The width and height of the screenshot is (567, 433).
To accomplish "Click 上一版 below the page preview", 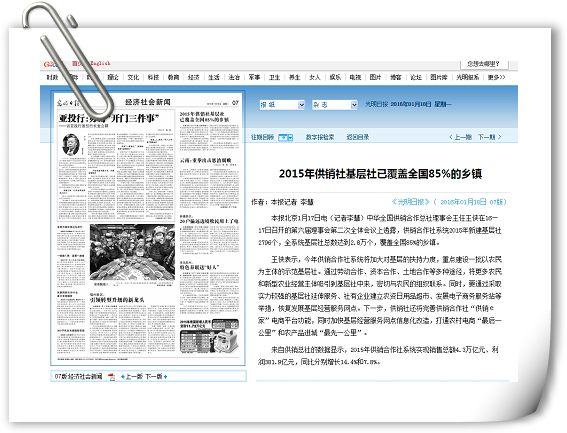I will (x=134, y=377).
